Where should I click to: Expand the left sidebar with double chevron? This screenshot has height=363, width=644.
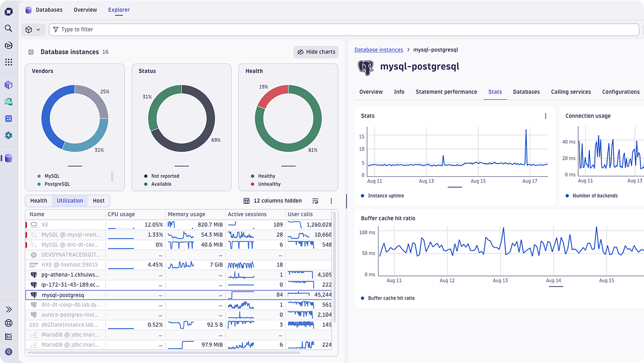[x=8, y=309]
